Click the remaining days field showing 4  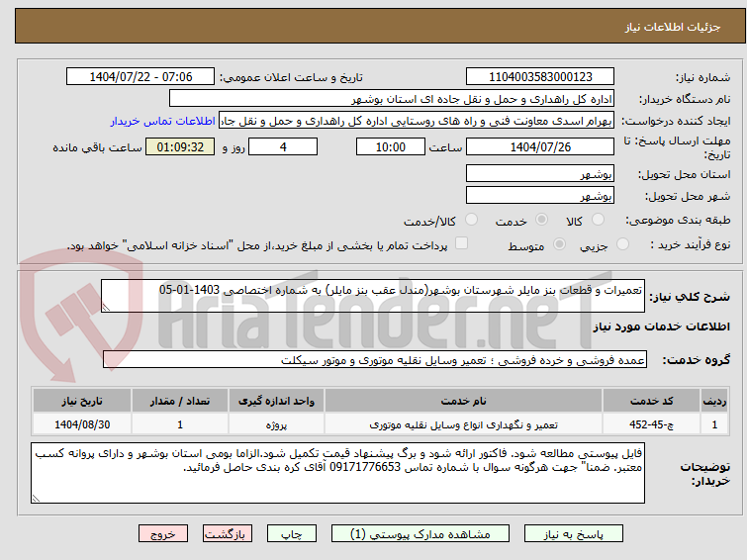pyautogui.click(x=283, y=146)
